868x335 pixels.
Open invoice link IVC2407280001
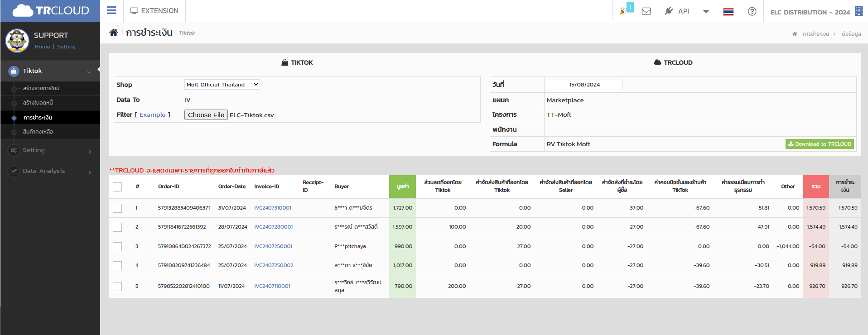pos(274,227)
